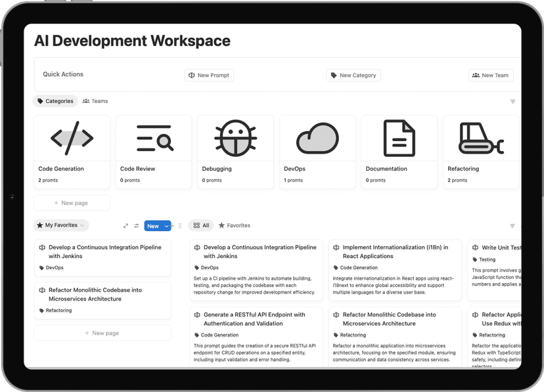Click the New Prompt button
Screen dimensions: 544x392
point(209,75)
